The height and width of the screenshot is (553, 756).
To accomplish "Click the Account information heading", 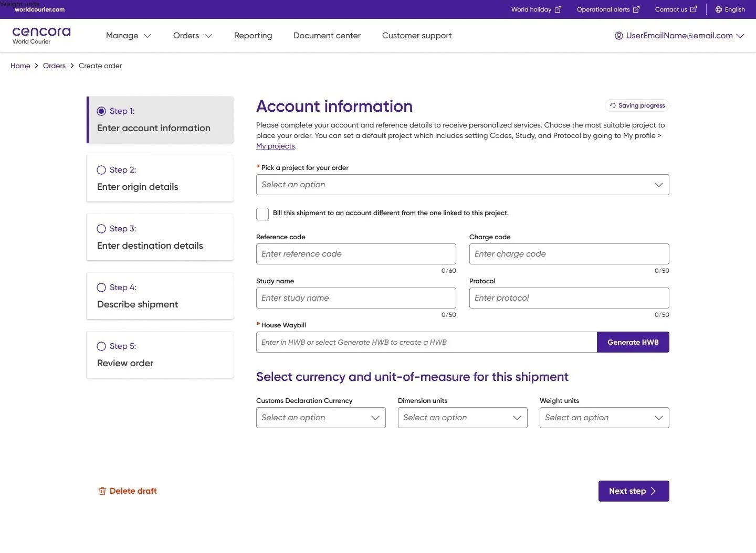I will (334, 107).
